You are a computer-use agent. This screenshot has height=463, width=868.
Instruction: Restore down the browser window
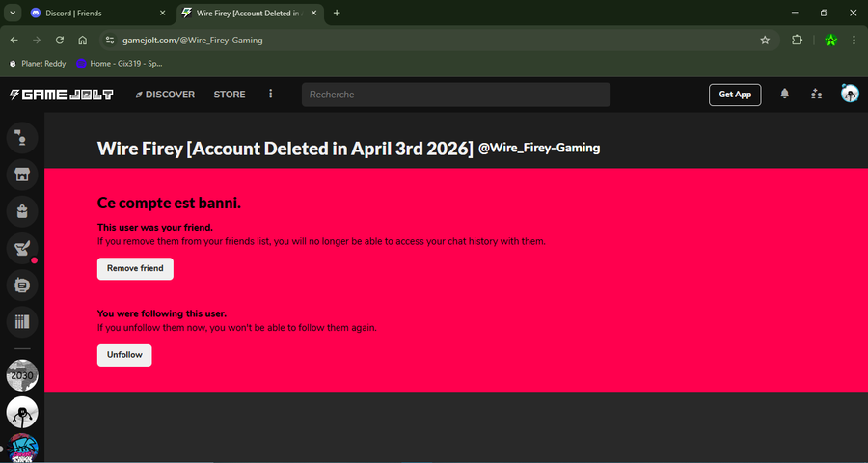tap(824, 13)
